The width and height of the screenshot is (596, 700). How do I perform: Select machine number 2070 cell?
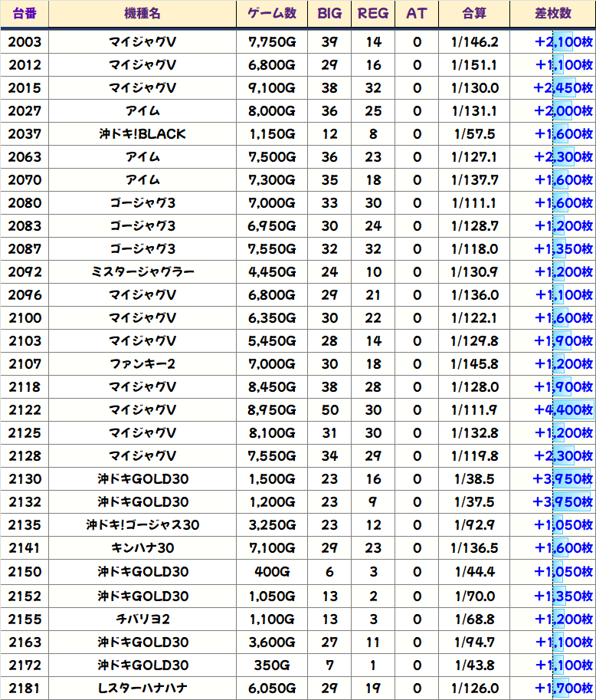tap(25, 180)
